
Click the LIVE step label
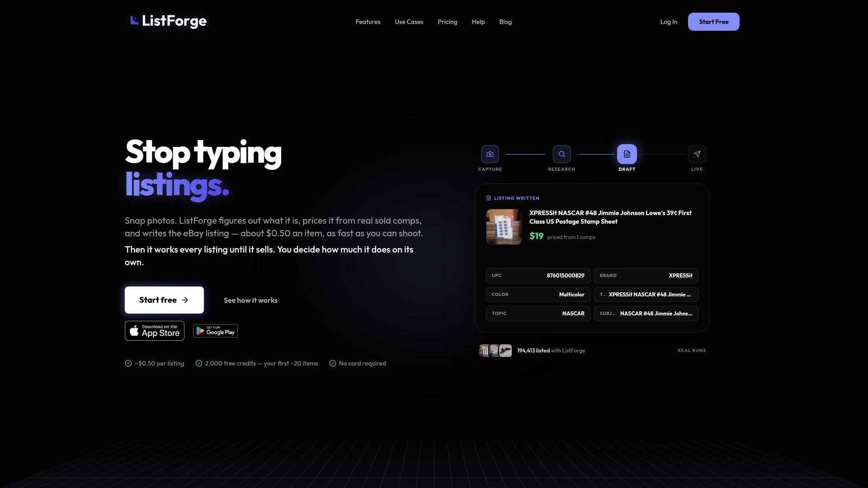[x=697, y=169]
